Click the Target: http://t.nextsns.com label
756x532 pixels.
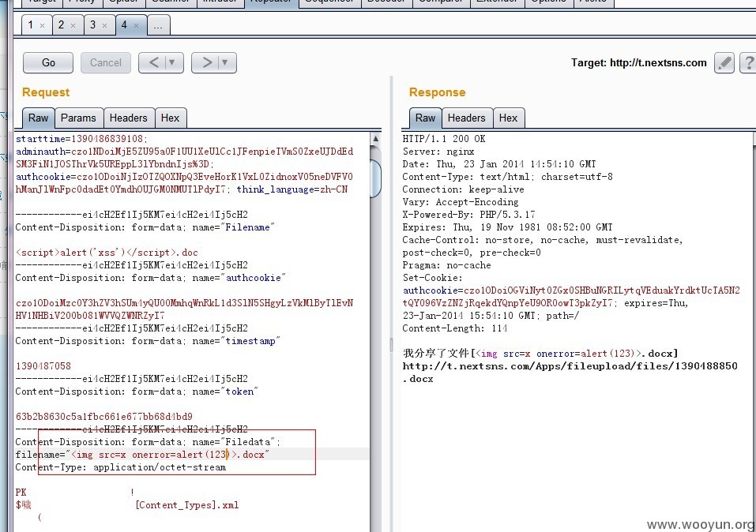coord(639,62)
